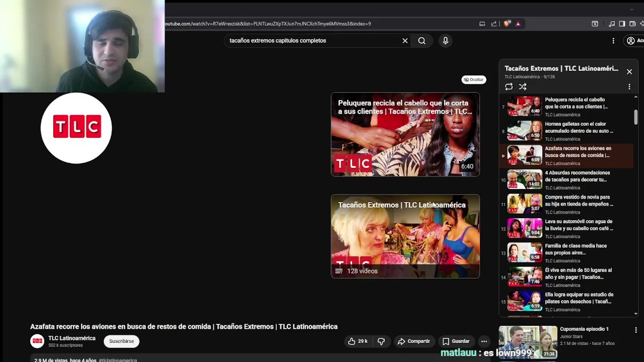Image resolution: width=644 pixels, height=362 pixels.
Task: Select current item 'Azafata recorre los aviones'
Action: (566, 155)
